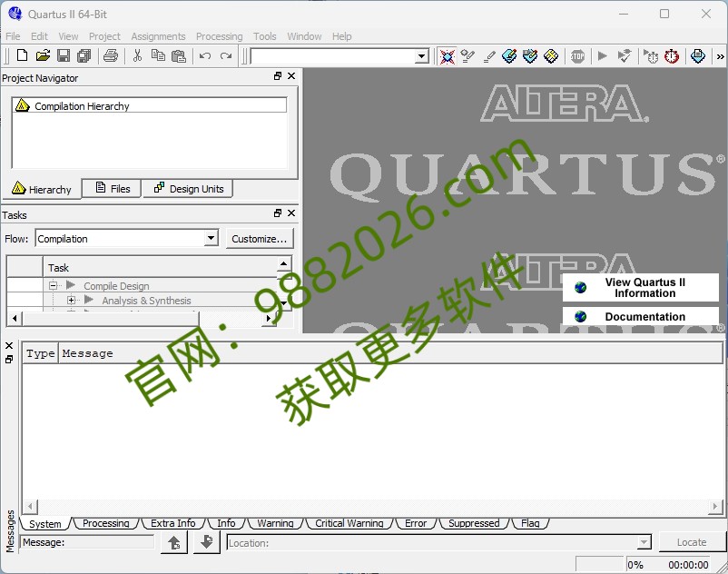Open the Pin Planner icon
The height and width of the screenshot is (574, 728).
(509, 56)
